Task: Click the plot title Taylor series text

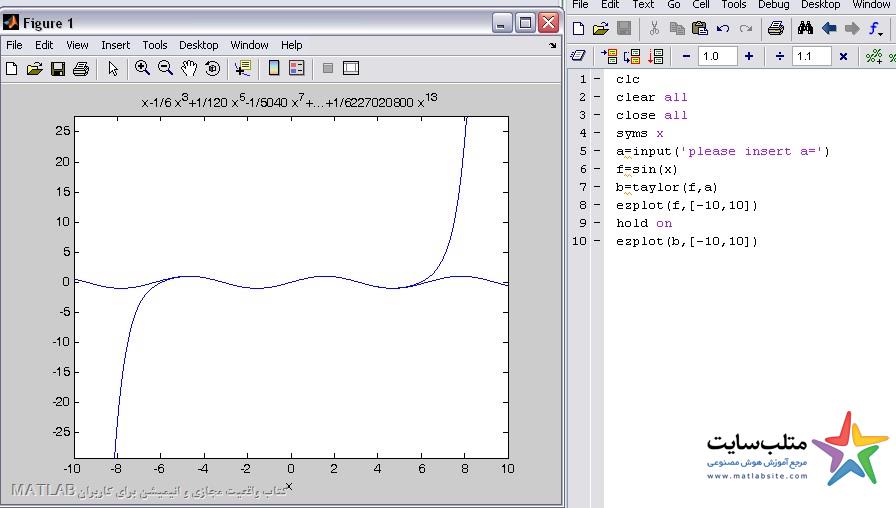Action: point(289,101)
